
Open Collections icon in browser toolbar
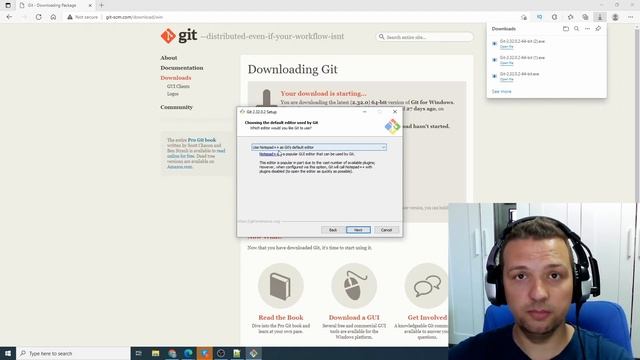point(585,17)
